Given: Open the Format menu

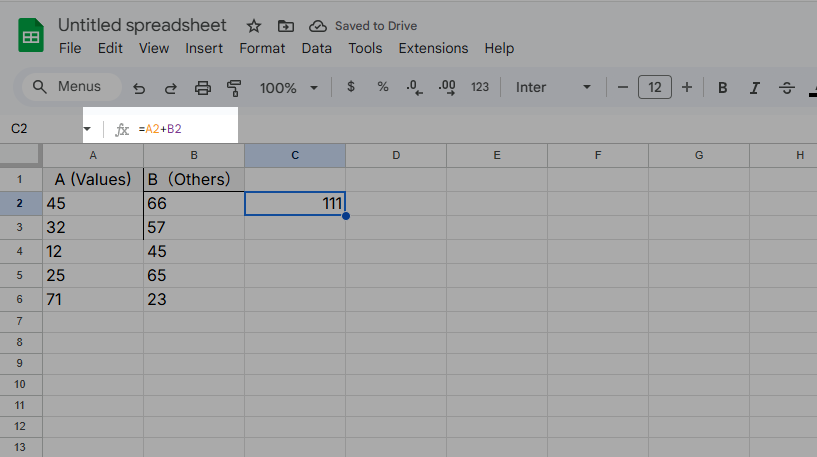Looking at the screenshot, I should 262,48.
